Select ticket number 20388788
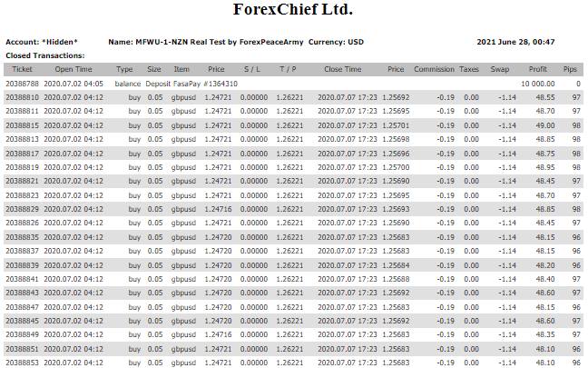The image size is (588, 368). (x=22, y=84)
